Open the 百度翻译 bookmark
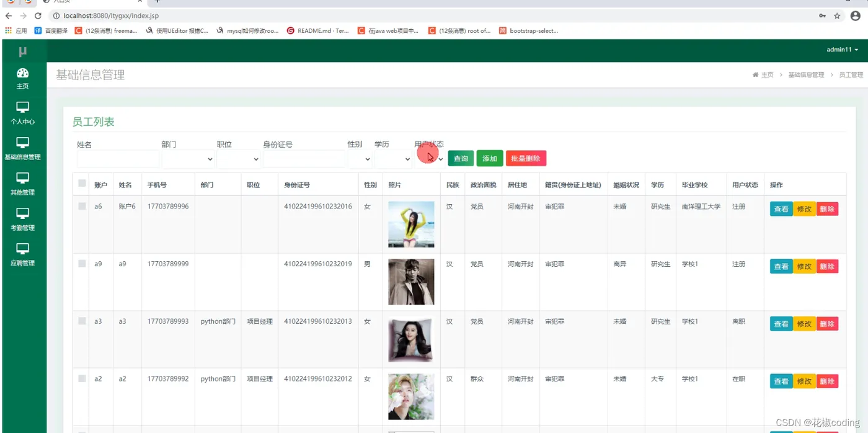Viewport: 868px width, 433px height. point(51,30)
